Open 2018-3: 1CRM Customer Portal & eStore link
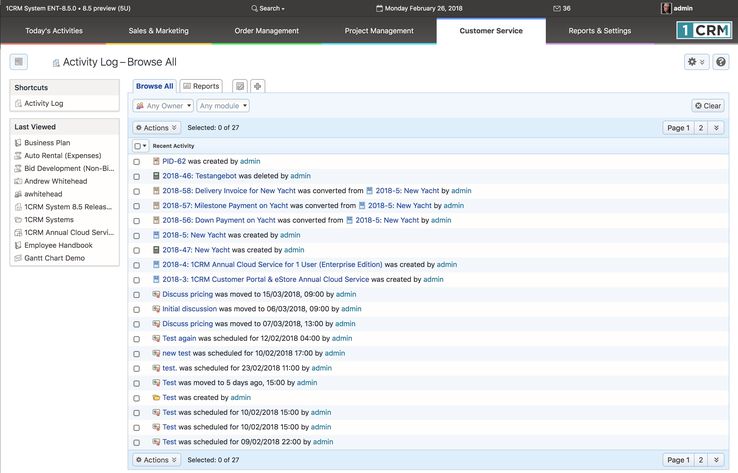Image resolution: width=738 pixels, height=473 pixels. 266,280
